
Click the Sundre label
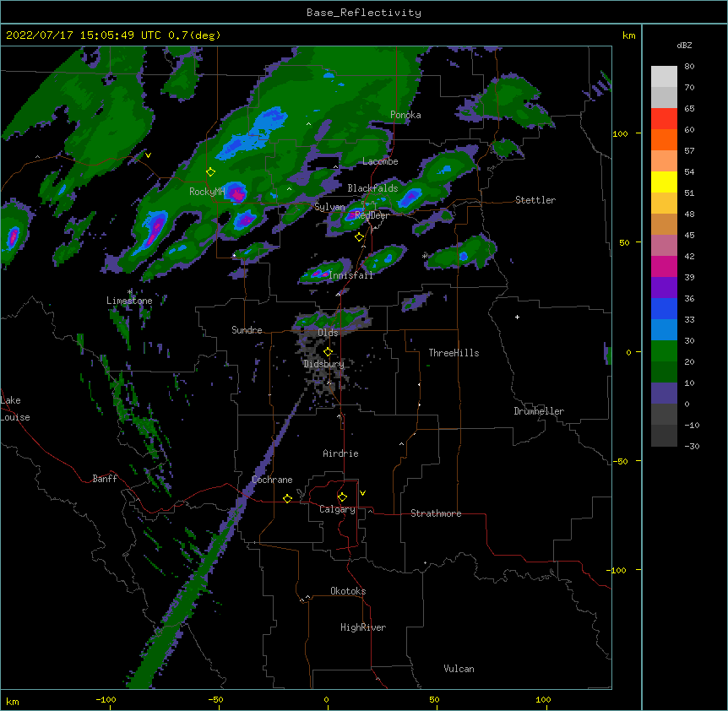(x=247, y=330)
